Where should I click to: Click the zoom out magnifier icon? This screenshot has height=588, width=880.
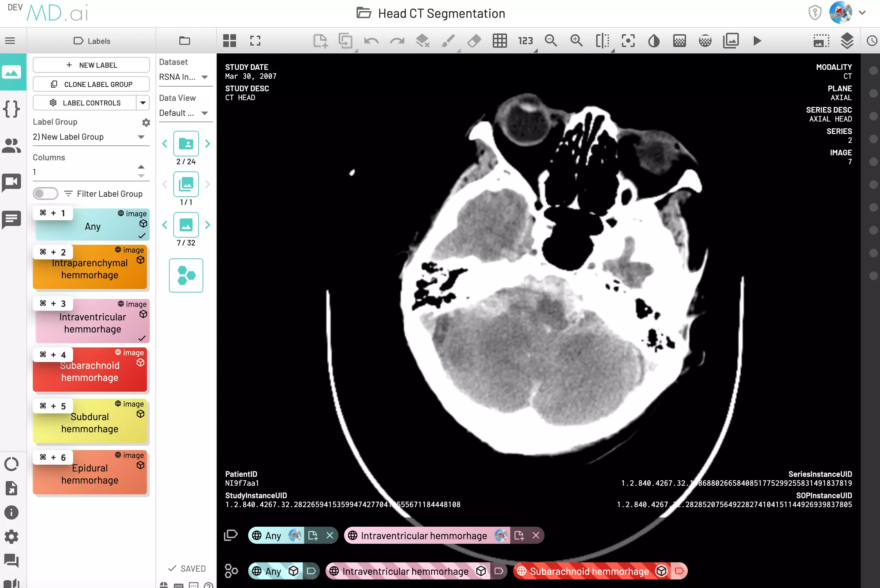(551, 41)
